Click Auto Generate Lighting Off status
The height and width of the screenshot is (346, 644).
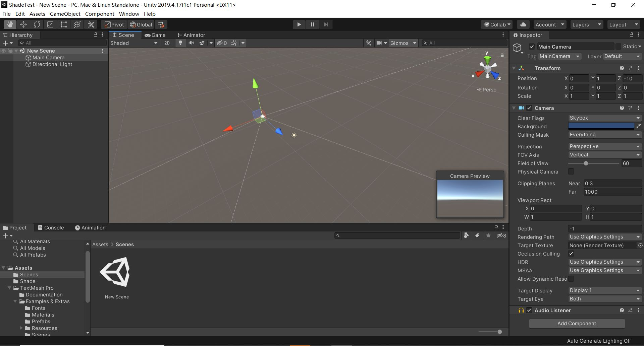[599, 341]
